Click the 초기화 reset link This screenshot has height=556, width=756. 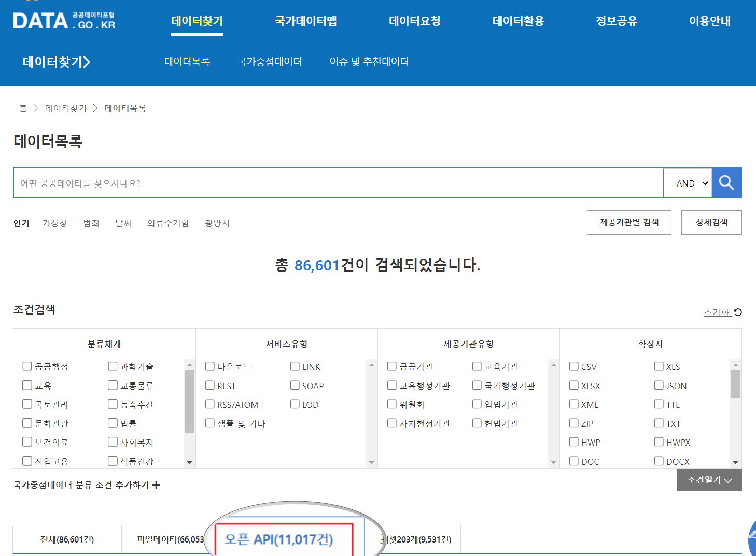717,312
